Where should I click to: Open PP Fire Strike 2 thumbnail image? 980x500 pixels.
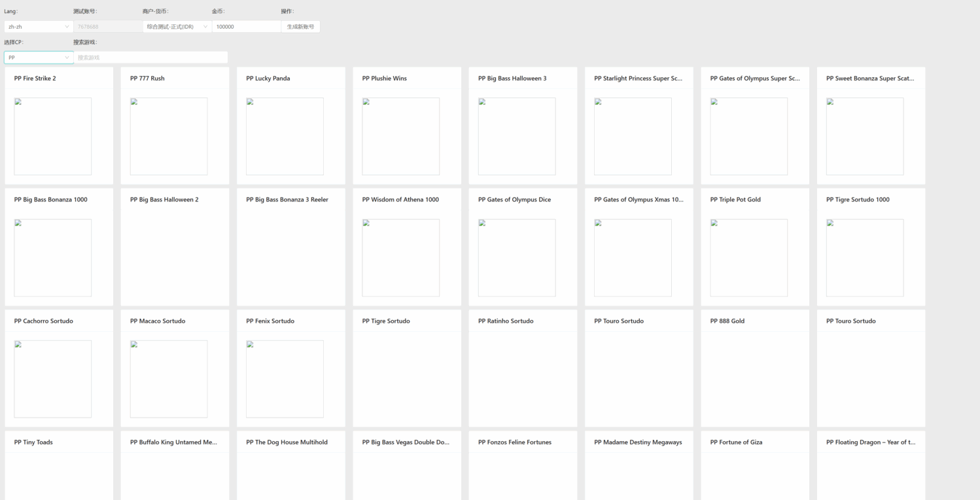53,136
